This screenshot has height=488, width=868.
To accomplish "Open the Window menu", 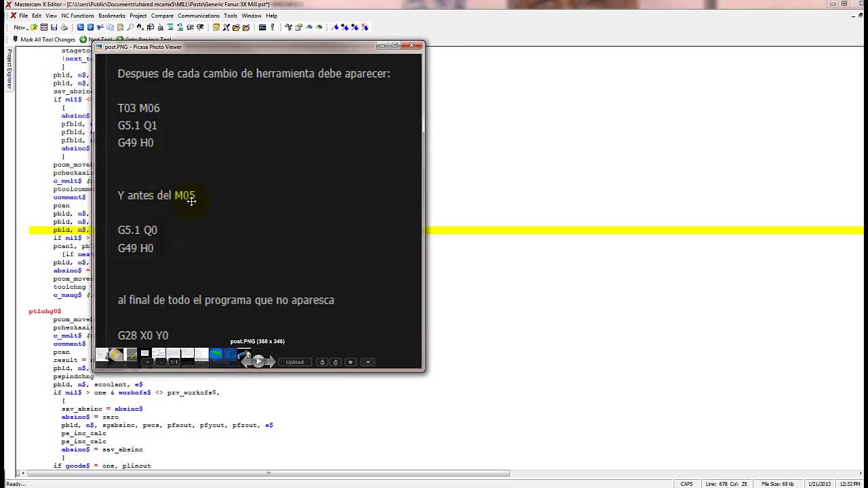I will [x=252, y=16].
